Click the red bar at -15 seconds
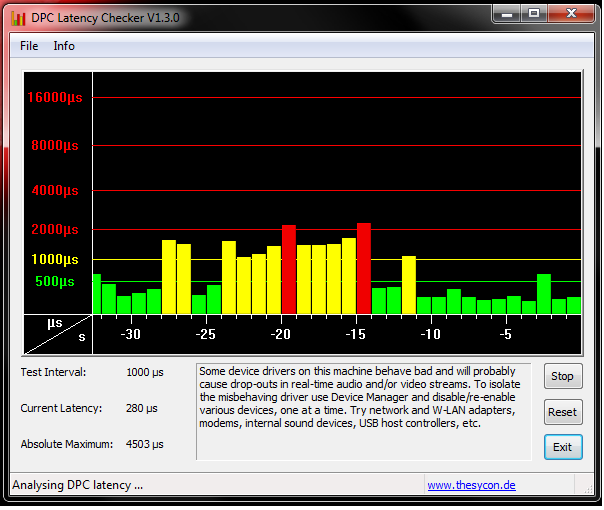Image resolution: width=604 pixels, height=510 pixels. click(x=364, y=268)
